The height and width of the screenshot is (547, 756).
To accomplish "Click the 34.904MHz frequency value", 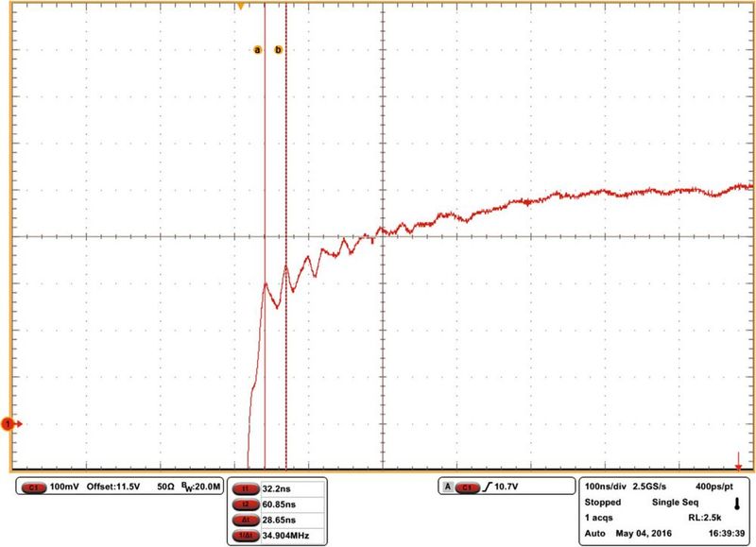I will point(286,535).
